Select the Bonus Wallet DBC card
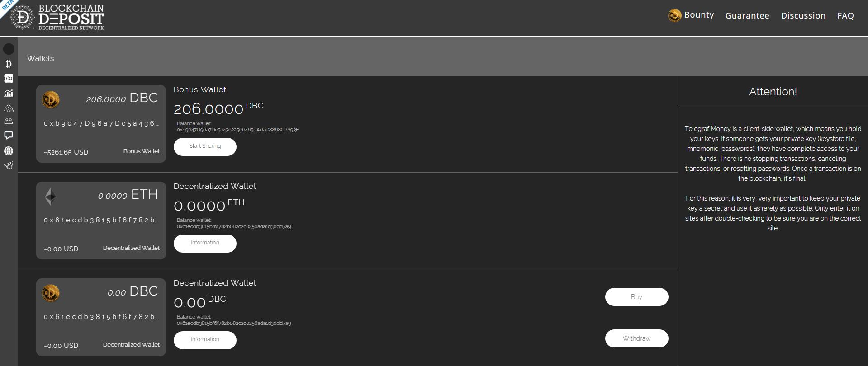The width and height of the screenshot is (868, 366). pos(101,124)
